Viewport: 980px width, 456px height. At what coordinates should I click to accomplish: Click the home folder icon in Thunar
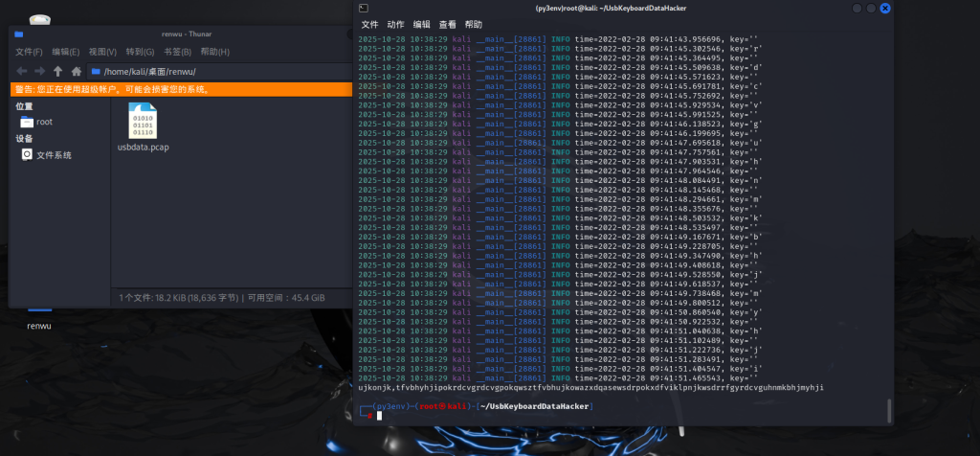(x=76, y=71)
